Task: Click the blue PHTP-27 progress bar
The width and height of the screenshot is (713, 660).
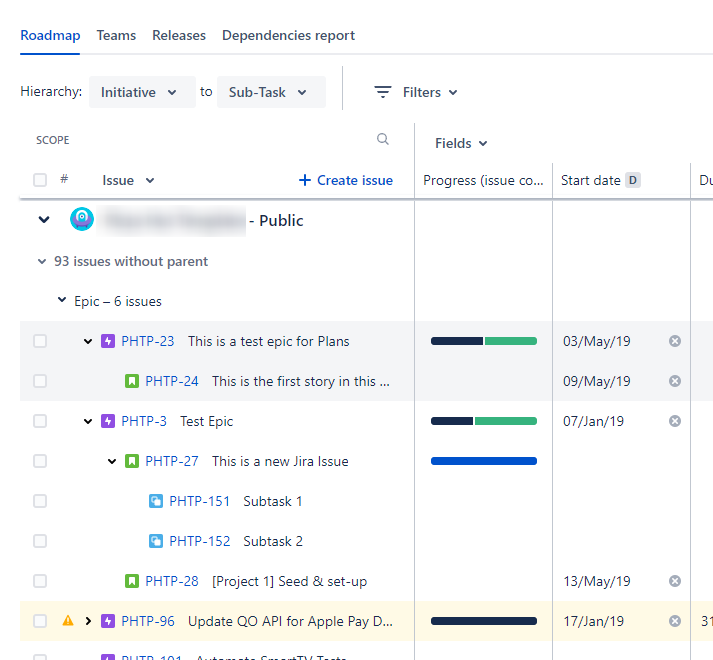Action: (x=484, y=461)
